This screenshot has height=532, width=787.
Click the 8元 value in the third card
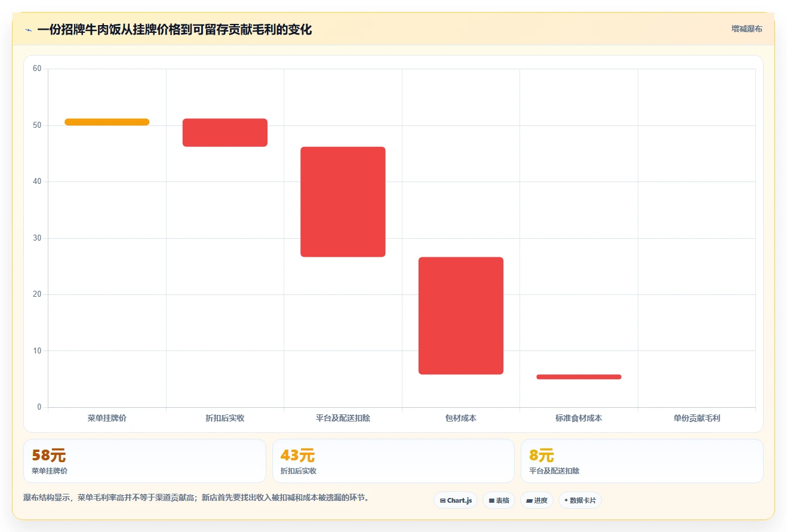coord(542,456)
